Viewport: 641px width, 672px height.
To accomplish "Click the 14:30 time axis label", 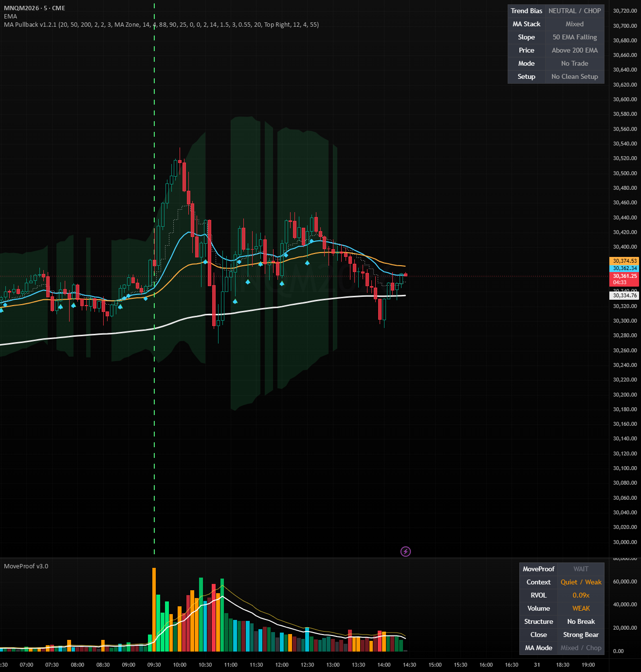I will point(409,665).
